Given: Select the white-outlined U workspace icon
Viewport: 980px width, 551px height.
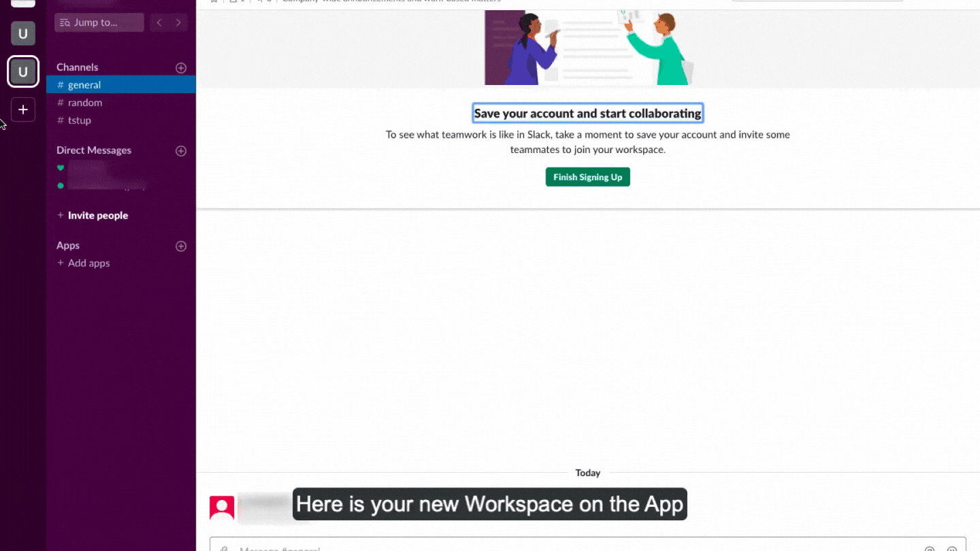Looking at the screenshot, I should pos(22,71).
